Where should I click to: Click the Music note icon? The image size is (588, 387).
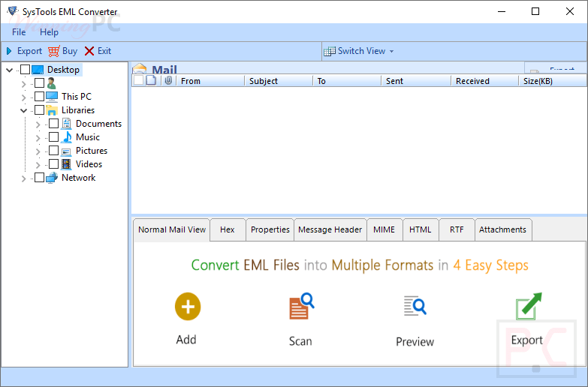point(67,137)
